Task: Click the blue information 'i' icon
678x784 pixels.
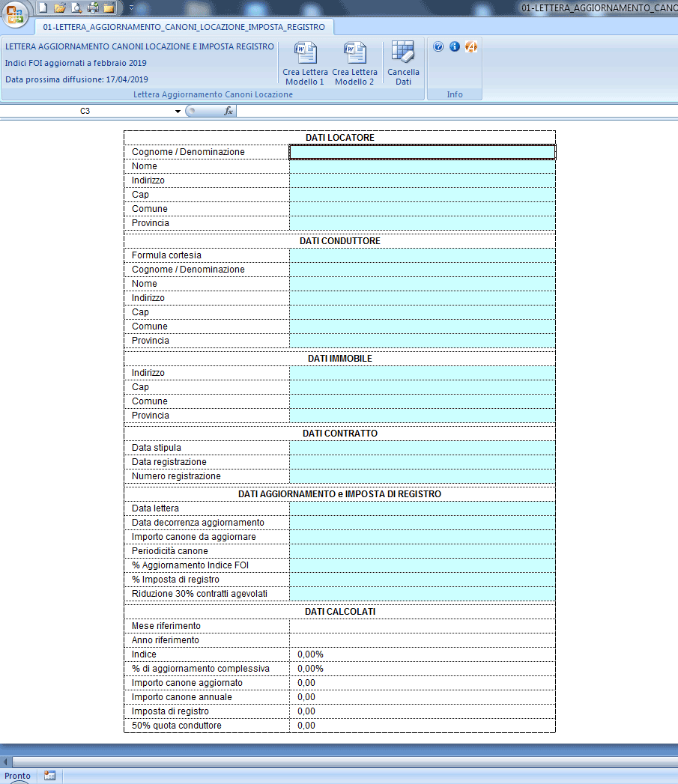Action: tap(454, 46)
